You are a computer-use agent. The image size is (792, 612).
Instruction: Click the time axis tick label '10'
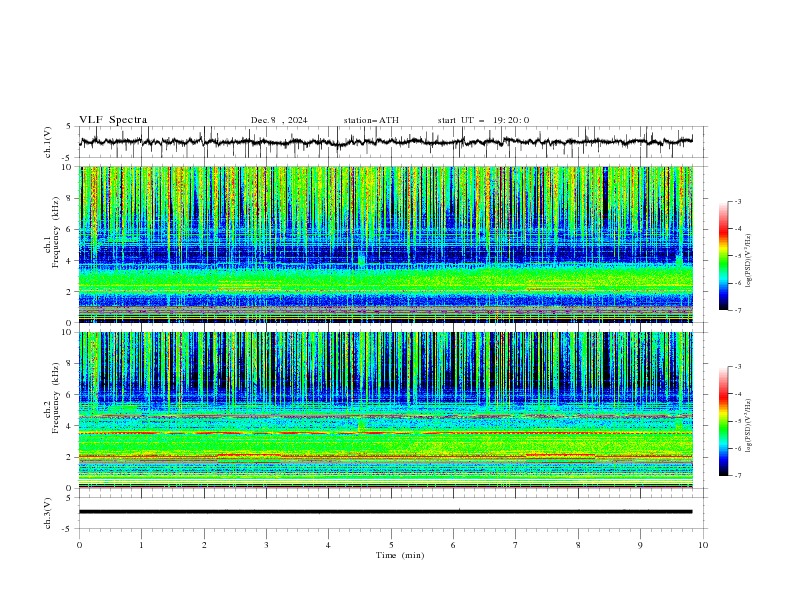point(703,545)
